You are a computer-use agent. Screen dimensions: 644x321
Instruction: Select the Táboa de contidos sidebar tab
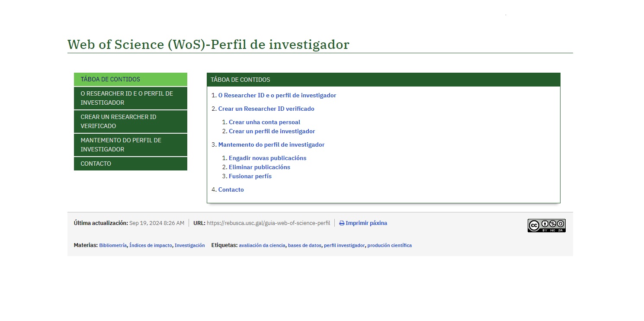(130, 80)
